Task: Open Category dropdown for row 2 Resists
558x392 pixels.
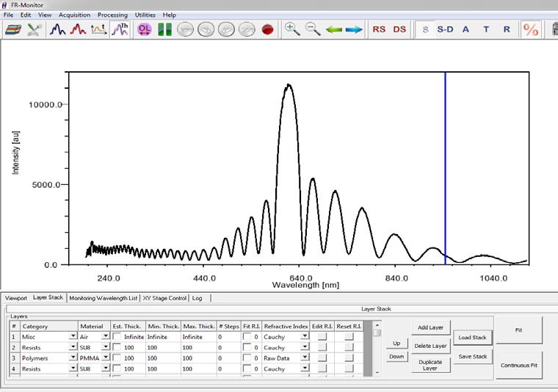Action: tap(73, 346)
